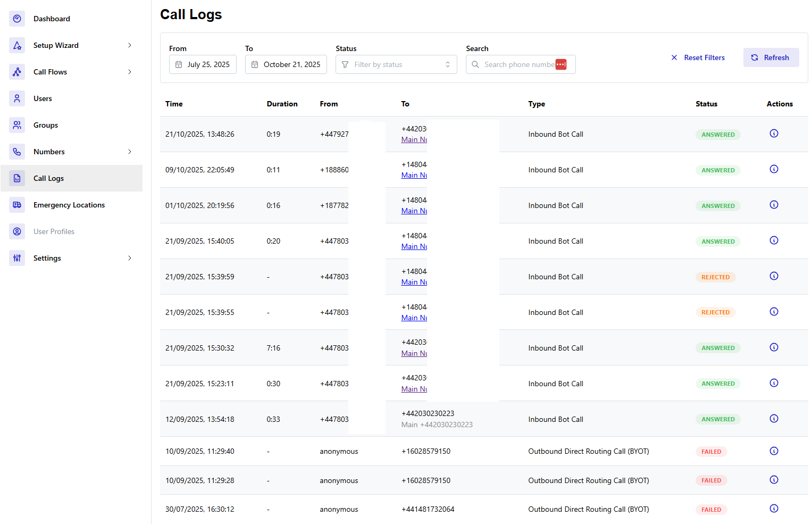This screenshot has height=524, width=812.
Task: View info for the 10/09/2025 11:29:40 failed call
Action: coord(774,451)
